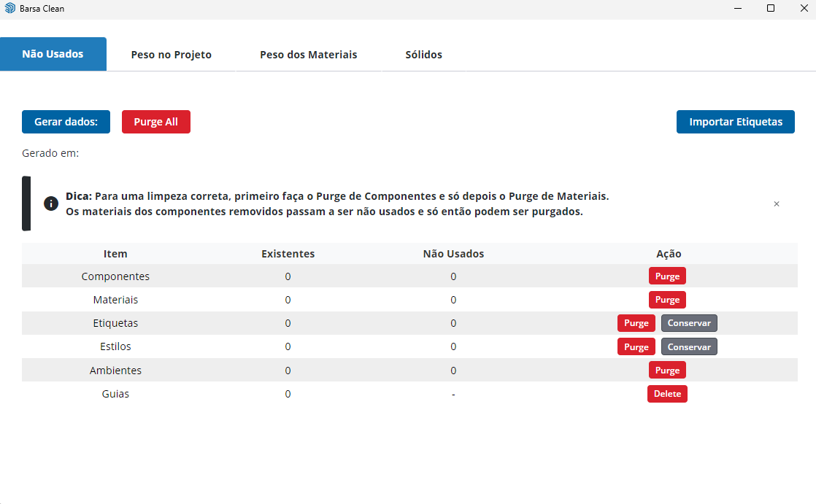Click Purge in the Estilos row
This screenshot has width=816, height=504.
pos(636,346)
